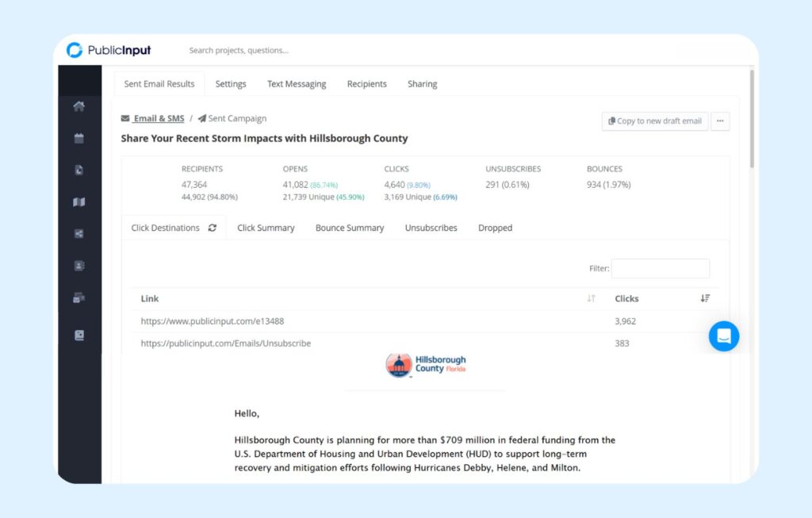Click into the Filter text box

pyautogui.click(x=660, y=268)
